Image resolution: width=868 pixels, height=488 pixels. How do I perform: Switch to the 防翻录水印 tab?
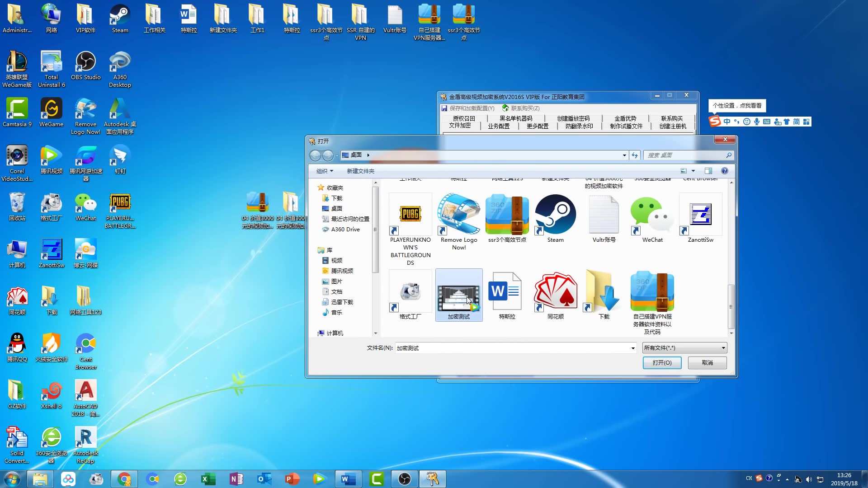point(579,127)
